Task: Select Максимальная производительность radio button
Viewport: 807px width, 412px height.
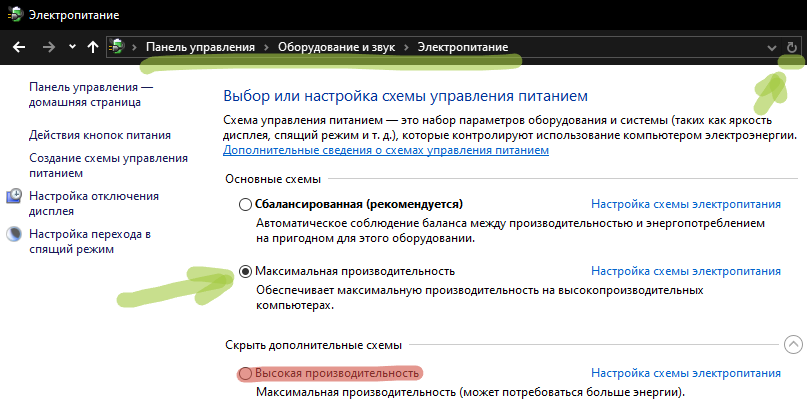Action: point(245,272)
